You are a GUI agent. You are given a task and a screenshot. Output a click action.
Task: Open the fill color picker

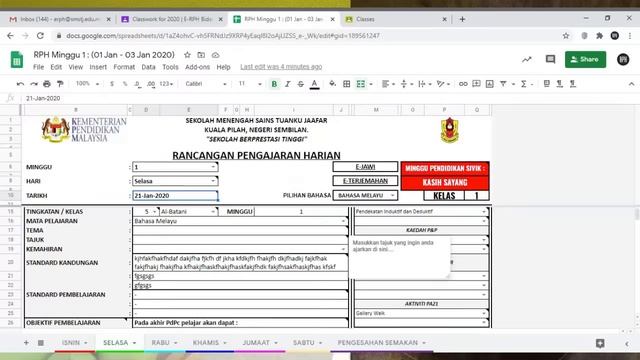333,84
